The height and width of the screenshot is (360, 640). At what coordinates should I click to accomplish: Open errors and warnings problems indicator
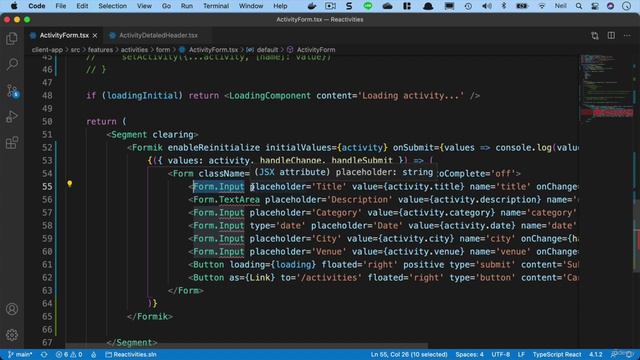(69, 354)
